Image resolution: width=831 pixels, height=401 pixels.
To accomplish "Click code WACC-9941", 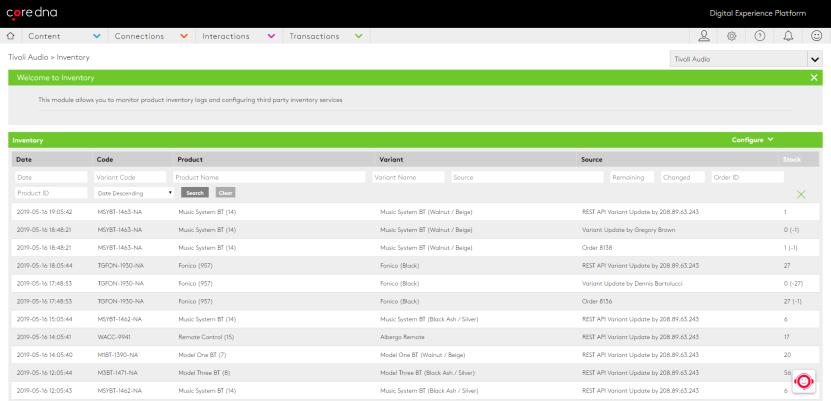I will pos(114,337).
